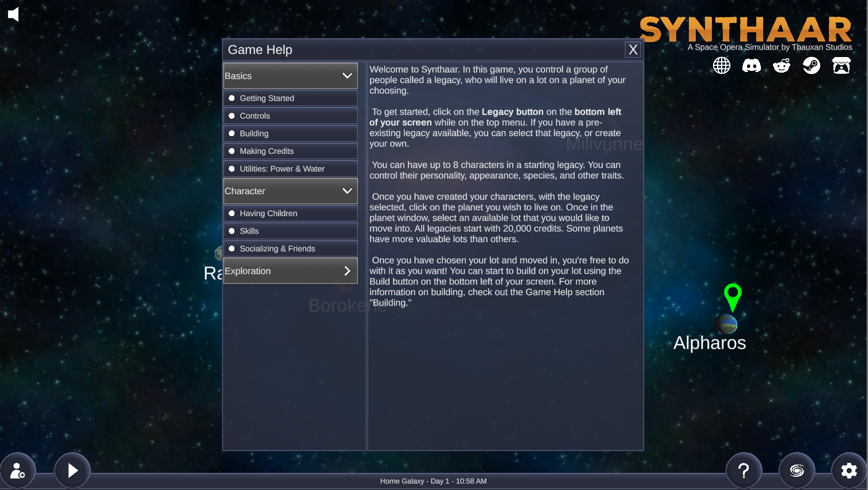Open the Legacy character button
The image size is (868, 490).
point(18,470)
